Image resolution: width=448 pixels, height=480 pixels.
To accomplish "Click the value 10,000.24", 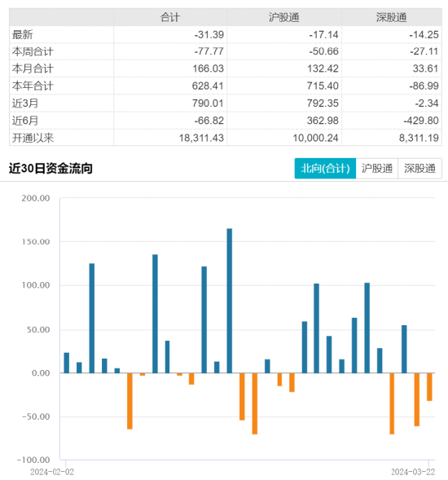I will click(x=315, y=138).
